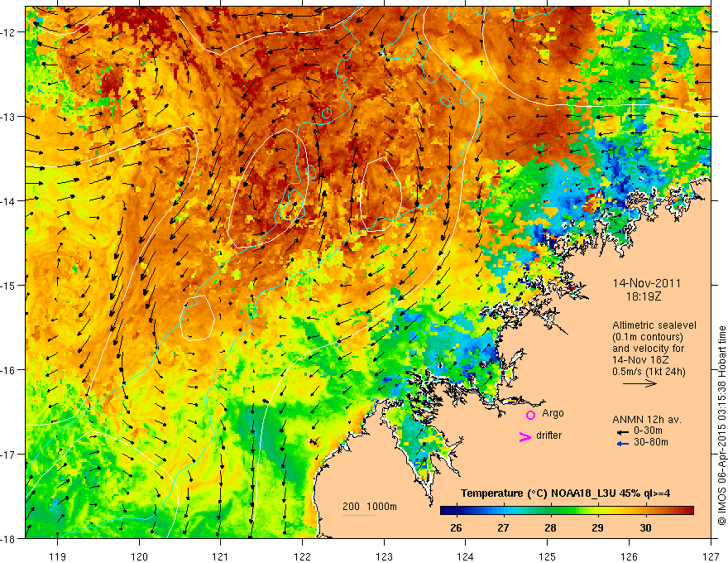Click the 'Altimetric sealevel' legend text

(x=654, y=325)
